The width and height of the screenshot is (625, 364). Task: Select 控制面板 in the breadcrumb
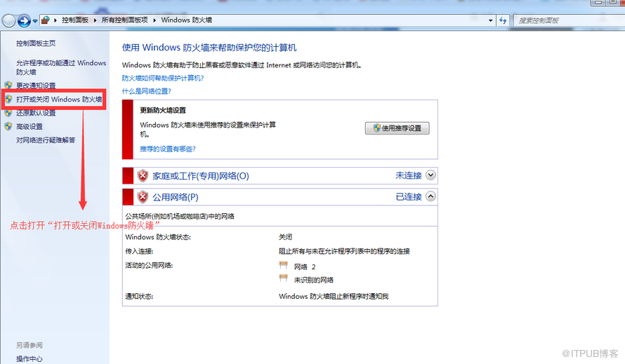75,20
